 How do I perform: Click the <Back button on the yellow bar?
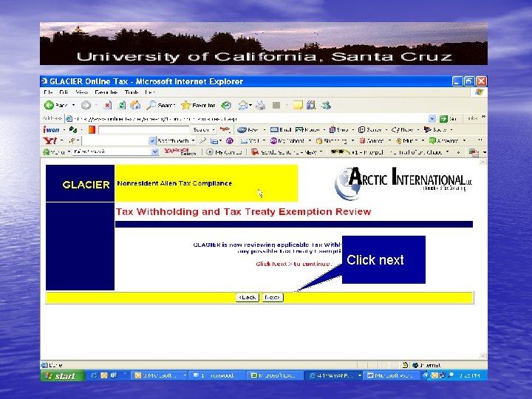click(248, 298)
